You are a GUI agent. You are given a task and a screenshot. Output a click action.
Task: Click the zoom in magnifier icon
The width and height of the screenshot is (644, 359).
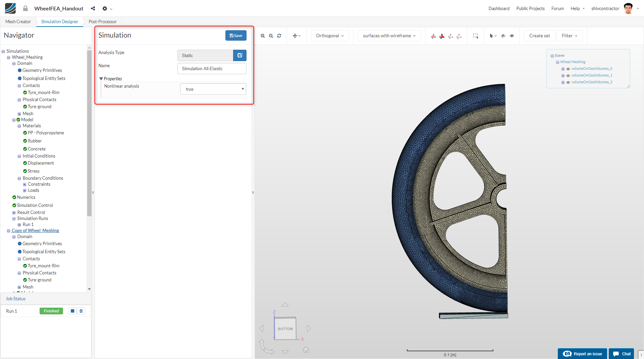click(263, 36)
